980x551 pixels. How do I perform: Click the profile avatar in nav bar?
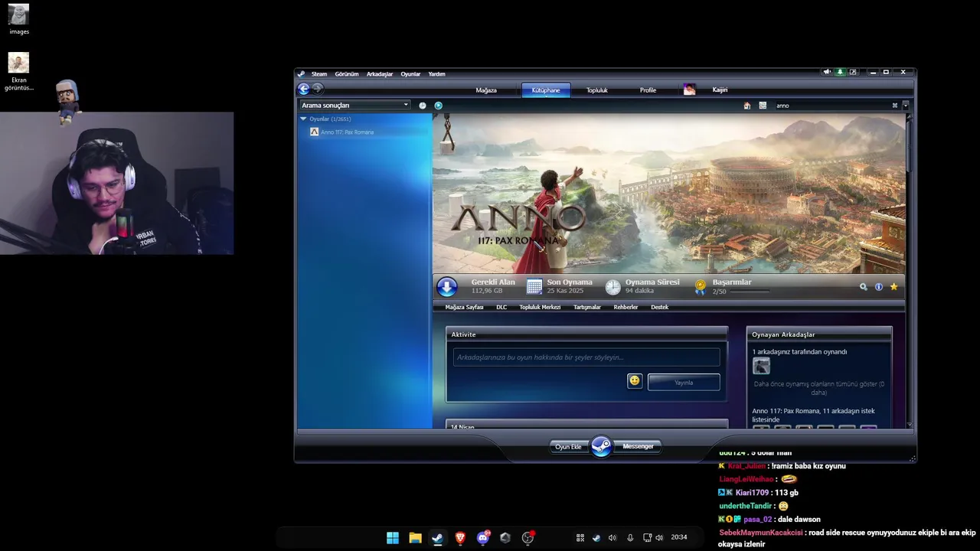click(x=689, y=90)
